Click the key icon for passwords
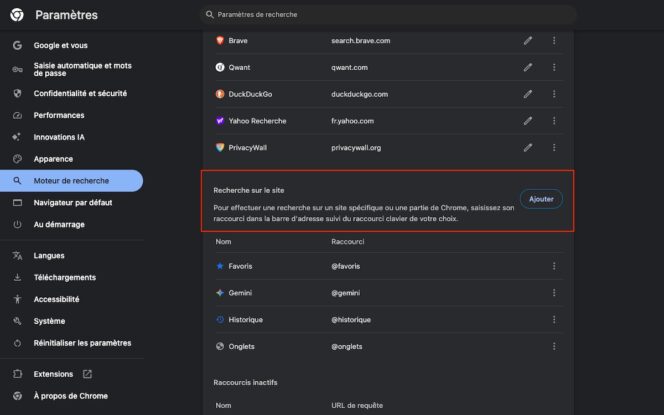664x415 pixels. 17,69
